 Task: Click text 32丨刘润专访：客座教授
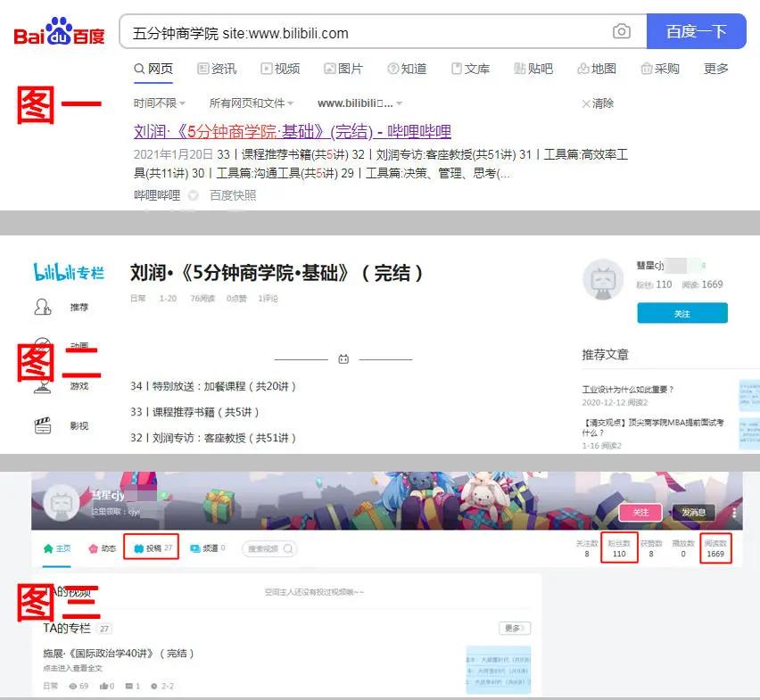(213, 438)
